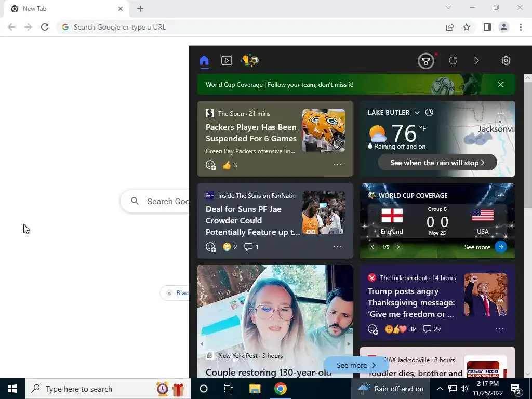Open the Suns player thumbnail image
Viewport: 532px width, 399px height.
(324, 212)
